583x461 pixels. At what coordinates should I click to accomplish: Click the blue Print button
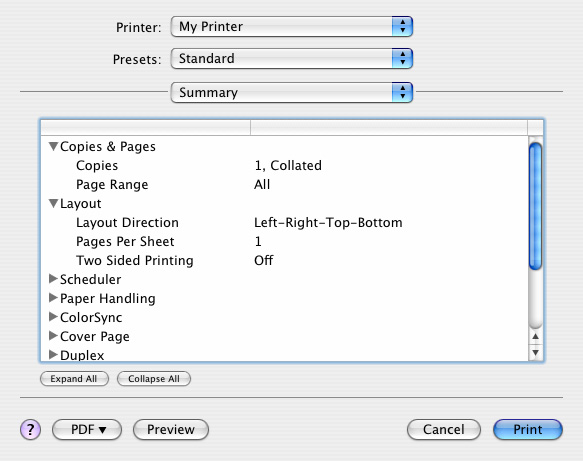click(x=528, y=429)
